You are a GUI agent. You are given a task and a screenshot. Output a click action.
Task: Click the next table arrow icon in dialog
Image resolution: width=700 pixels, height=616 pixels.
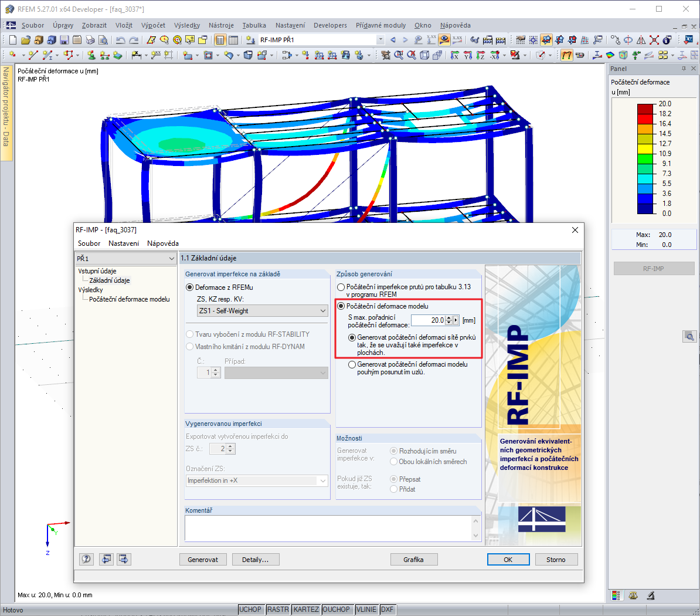coord(124,559)
